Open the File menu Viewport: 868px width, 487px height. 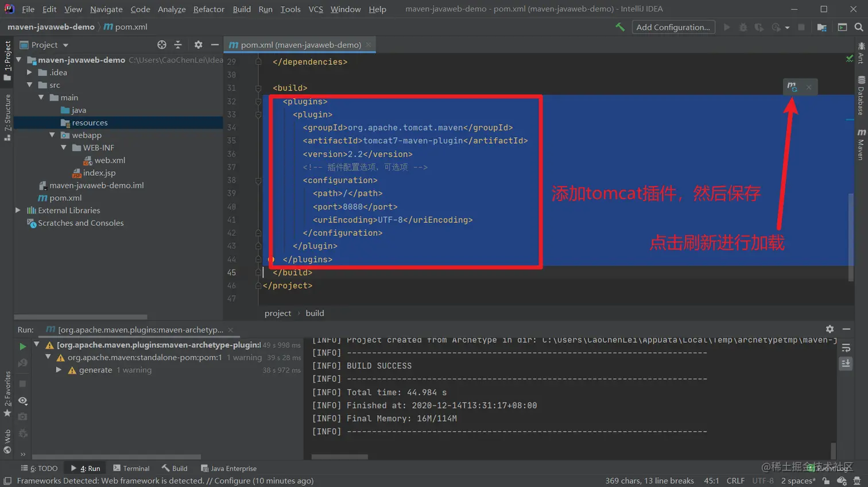pos(28,9)
